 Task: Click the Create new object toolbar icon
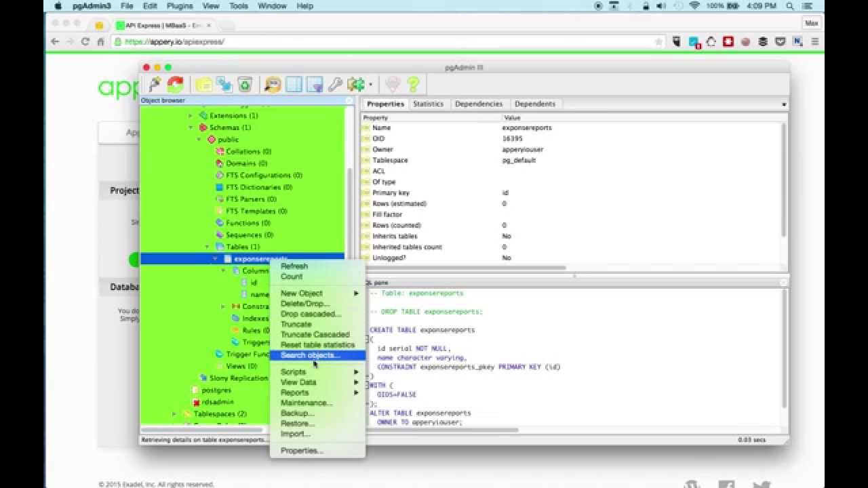pyautogui.click(x=224, y=84)
